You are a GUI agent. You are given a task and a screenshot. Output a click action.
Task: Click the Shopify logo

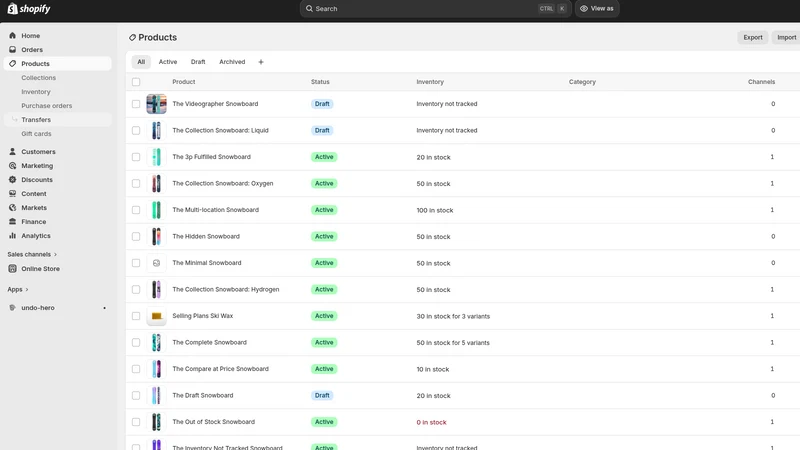pyautogui.click(x=29, y=9)
